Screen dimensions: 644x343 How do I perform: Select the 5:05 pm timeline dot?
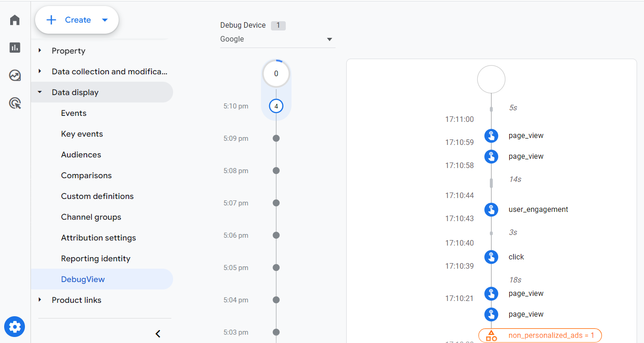(x=276, y=267)
